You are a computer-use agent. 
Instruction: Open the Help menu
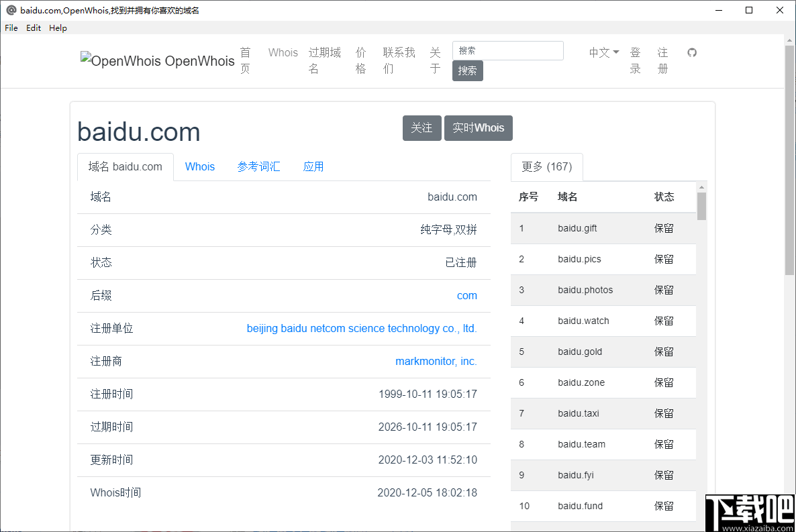(x=58, y=28)
